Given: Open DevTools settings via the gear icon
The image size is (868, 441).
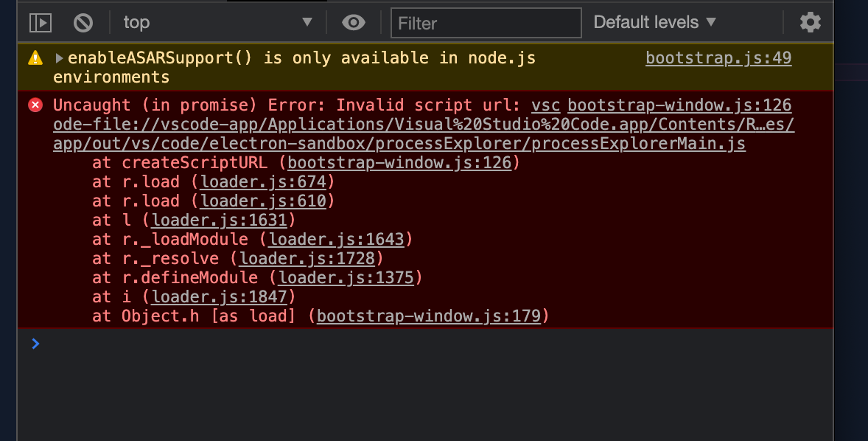Looking at the screenshot, I should click(811, 22).
